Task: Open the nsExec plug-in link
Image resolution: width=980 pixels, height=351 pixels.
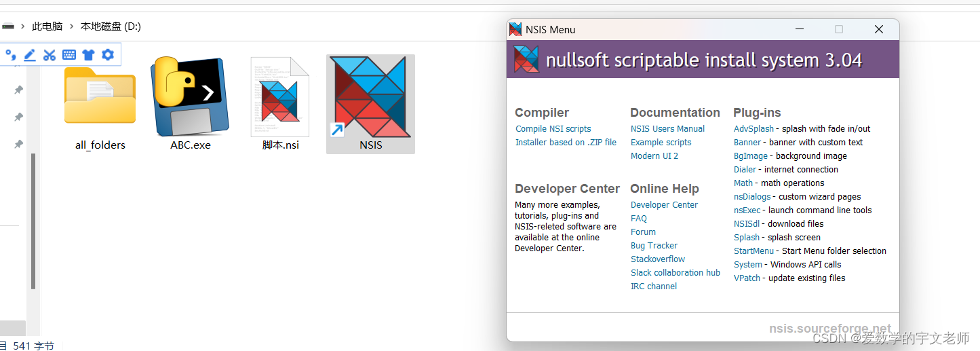Action: click(747, 210)
